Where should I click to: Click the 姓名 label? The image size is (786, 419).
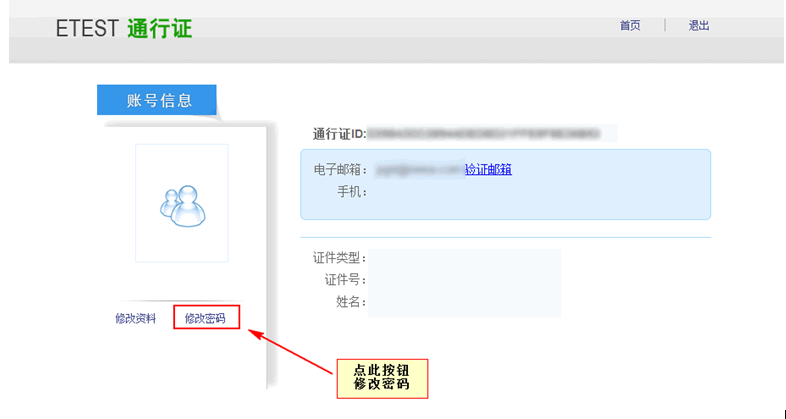tap(352, 302)
